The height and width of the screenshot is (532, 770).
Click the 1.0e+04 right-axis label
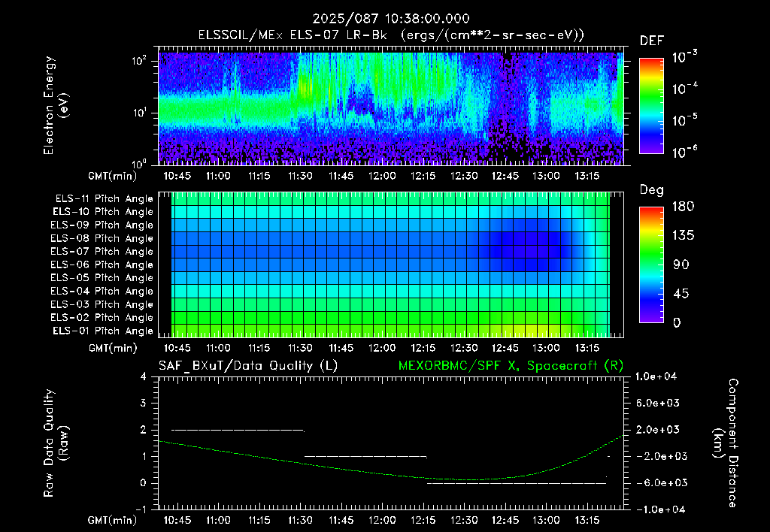click(656, 376)
